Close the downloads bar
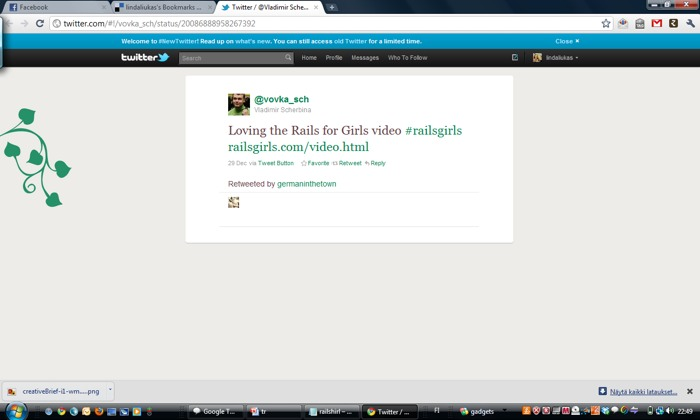 click(690, 391)
